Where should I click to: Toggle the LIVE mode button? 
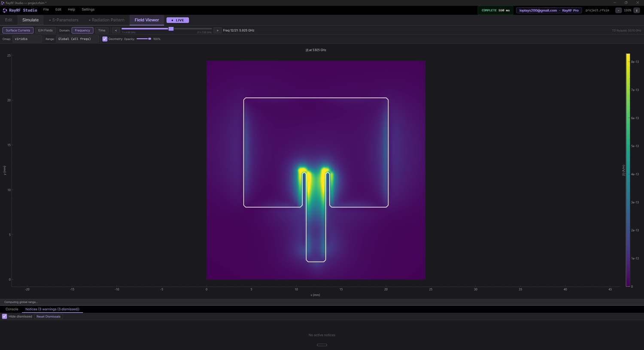[x=178, y=20]
